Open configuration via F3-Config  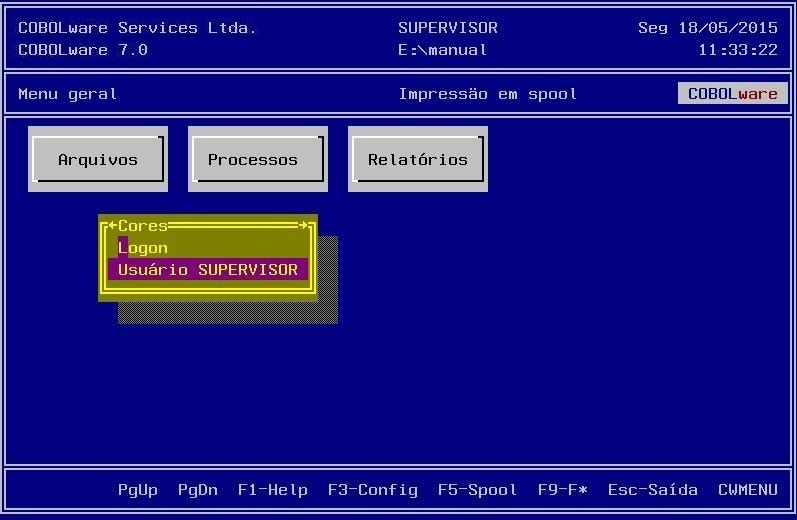373,490
